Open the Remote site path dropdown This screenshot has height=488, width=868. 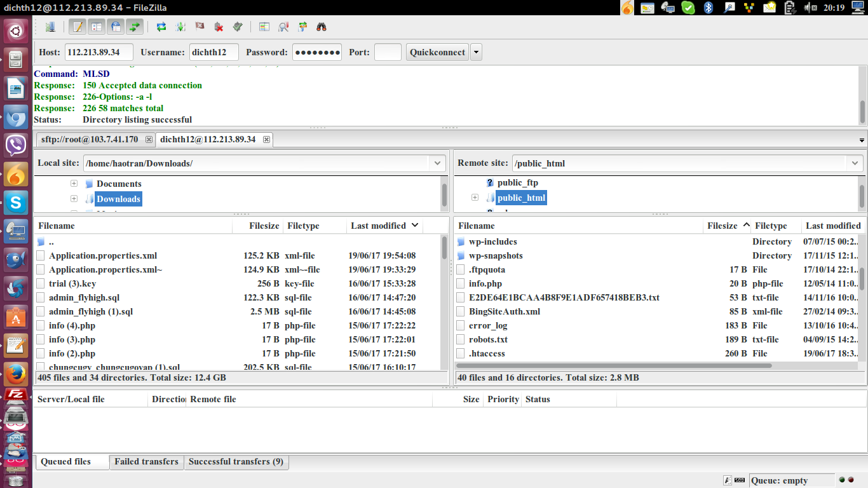(x=855, y=163)
